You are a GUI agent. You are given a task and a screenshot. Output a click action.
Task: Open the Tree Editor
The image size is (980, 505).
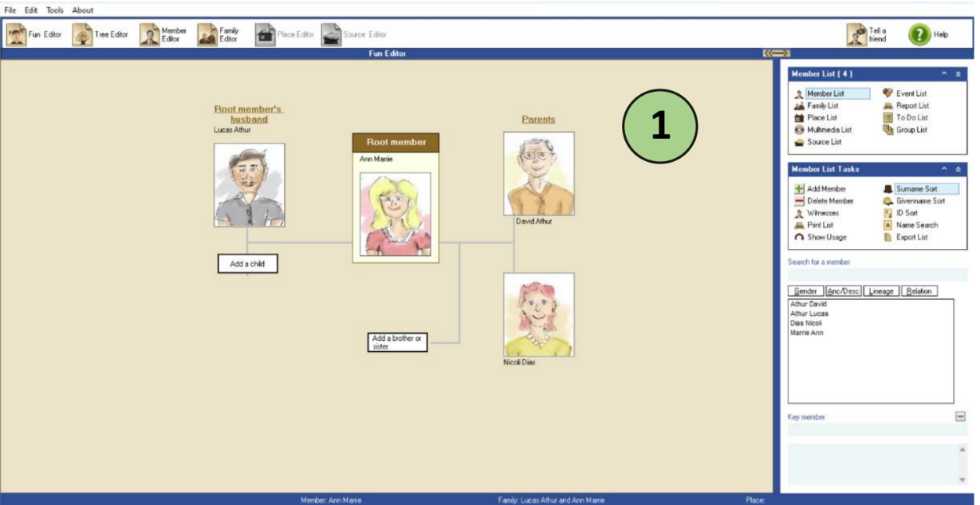tap(101, 35)
